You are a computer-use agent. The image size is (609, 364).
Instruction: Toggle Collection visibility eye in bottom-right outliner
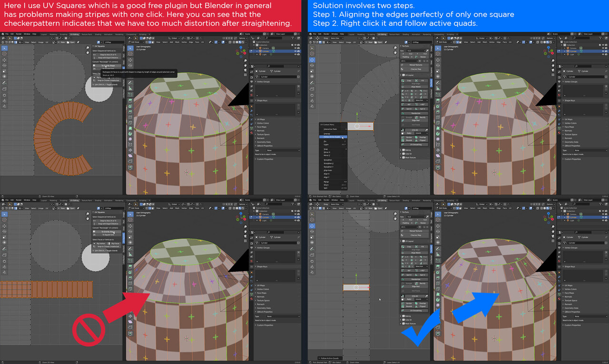602,211
